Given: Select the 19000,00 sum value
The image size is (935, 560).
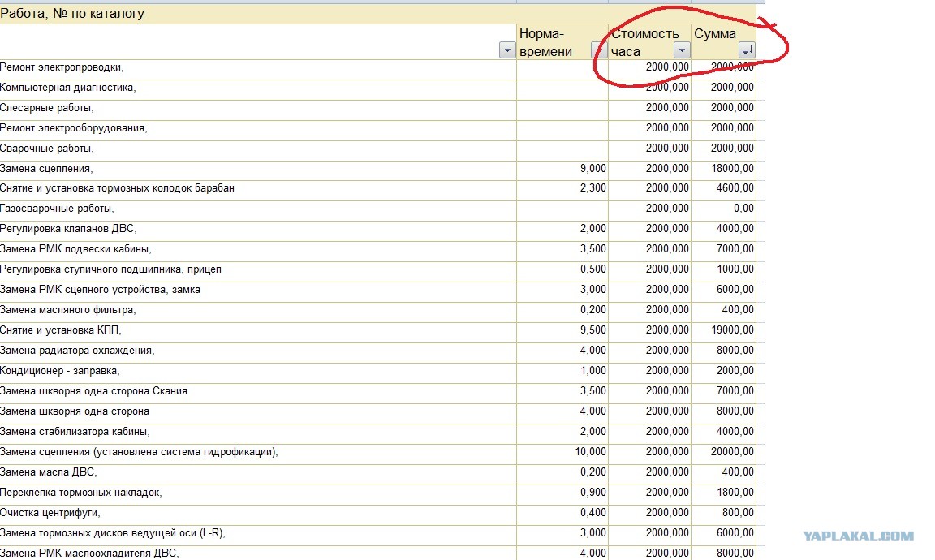Looking at the screenshot, I should click(732, 330).
